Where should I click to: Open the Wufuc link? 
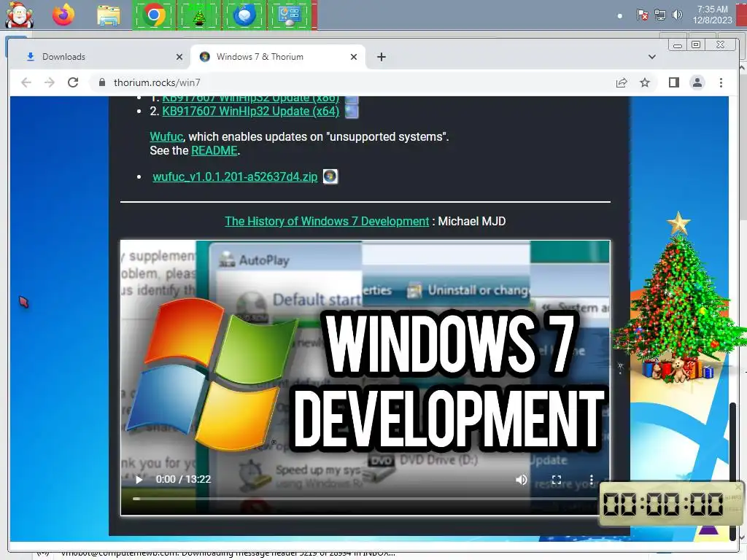coord(166,136)
